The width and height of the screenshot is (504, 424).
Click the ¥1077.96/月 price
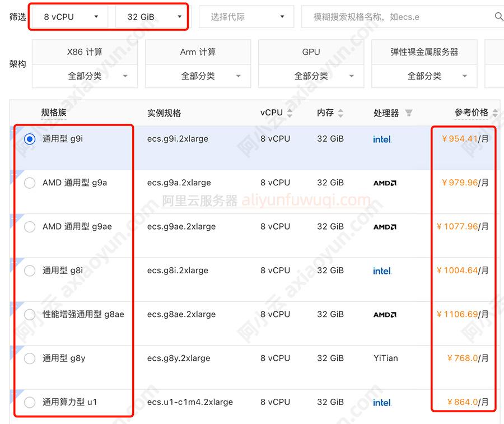coord(463,227)
